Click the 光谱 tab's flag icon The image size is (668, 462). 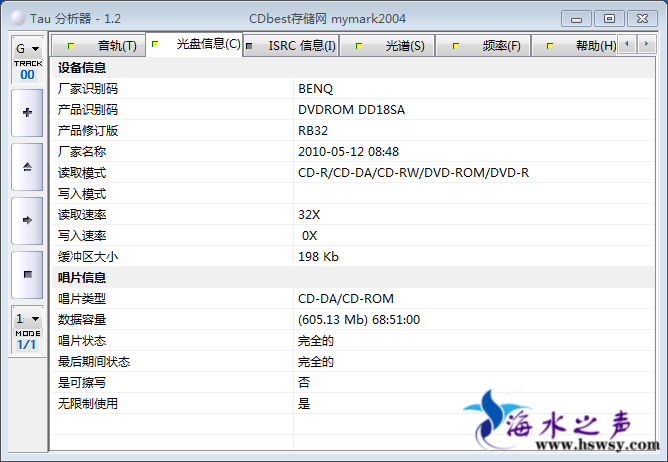359,46
